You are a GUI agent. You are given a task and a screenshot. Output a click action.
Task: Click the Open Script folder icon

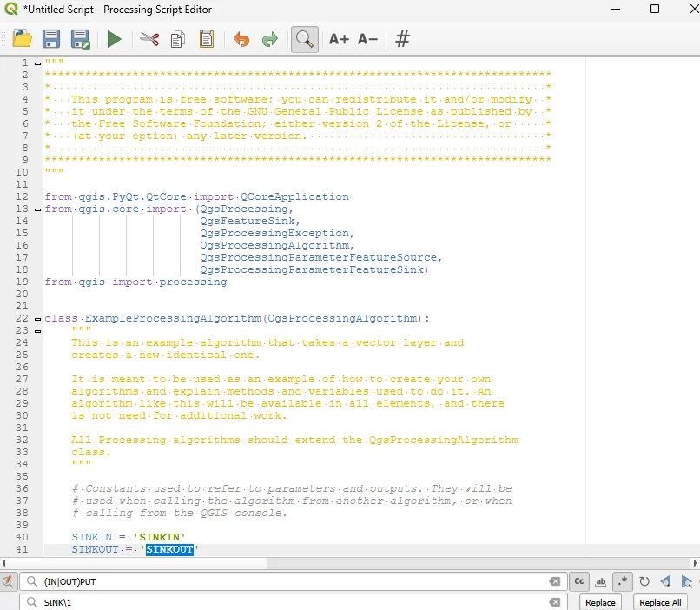click(23, 39)
